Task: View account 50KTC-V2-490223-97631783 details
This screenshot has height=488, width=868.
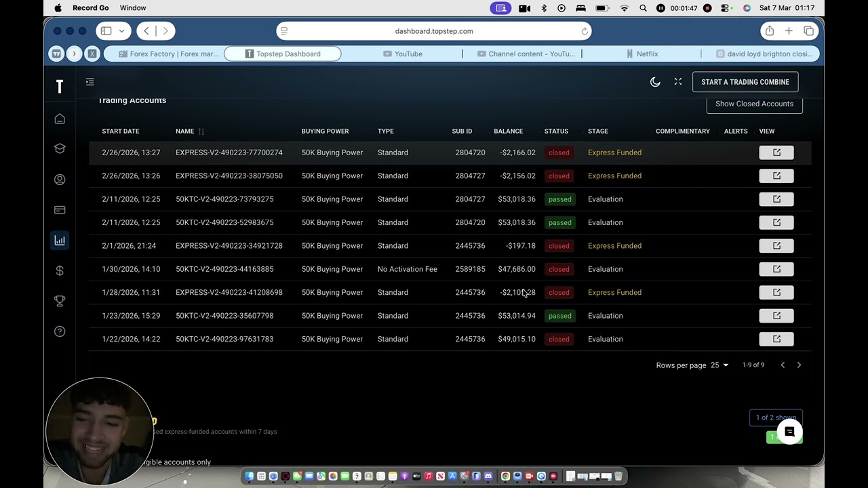Action: pyautogui.click(x=776, y=339)
